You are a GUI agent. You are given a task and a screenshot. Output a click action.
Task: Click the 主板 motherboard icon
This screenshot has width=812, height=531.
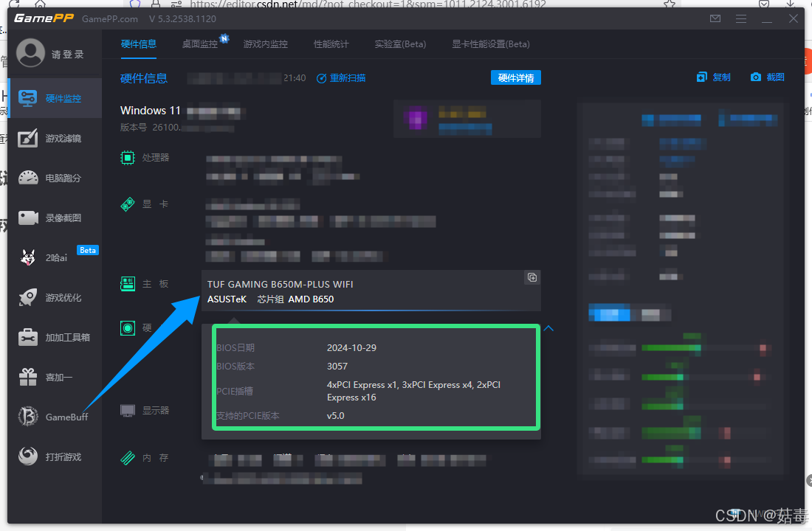pyautogui.click(x=128, y=284)
